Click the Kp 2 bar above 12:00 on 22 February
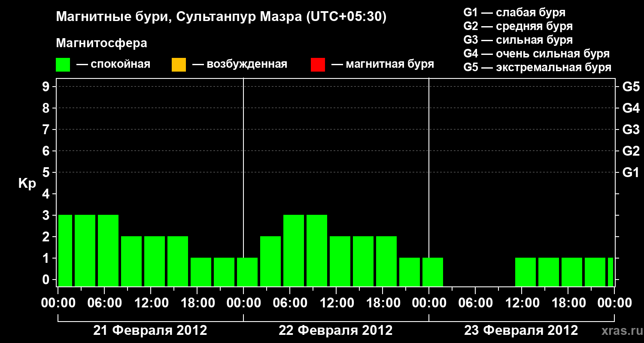Image resolution: width=644 pixels, height=343 pixels. click(x=340, y=261)
